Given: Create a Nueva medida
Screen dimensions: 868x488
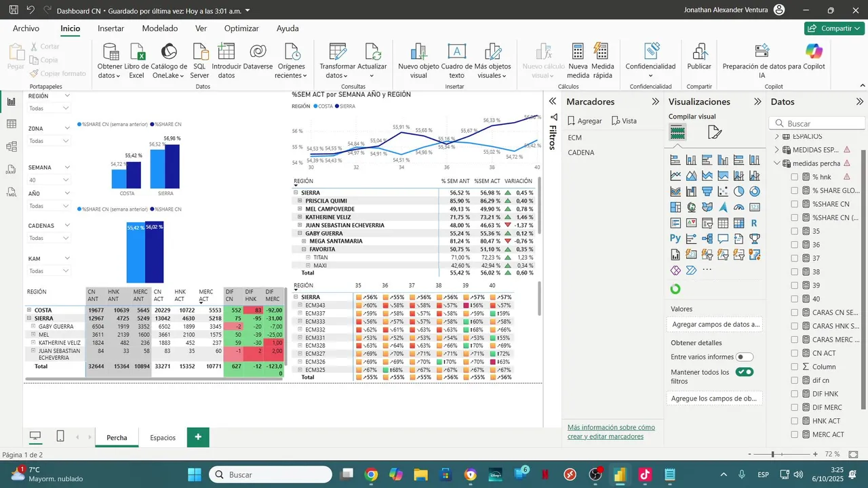Looking at the screenshot, I should click(578, 60).
